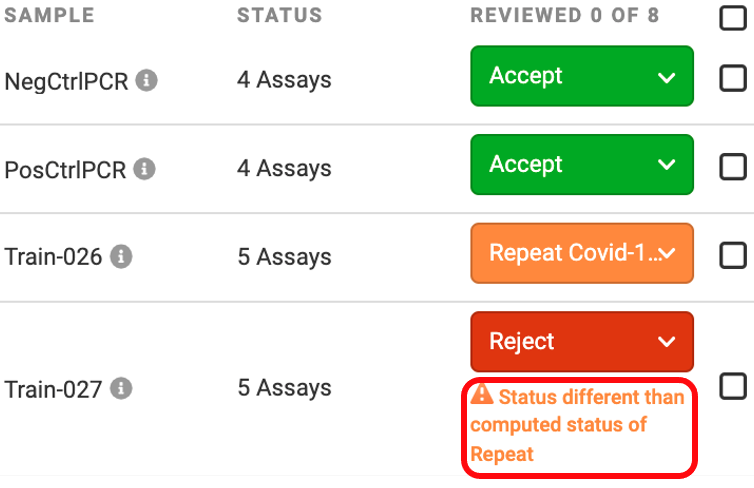
Task: Click the orange warning triangle icon
Action: coord(481,394)
